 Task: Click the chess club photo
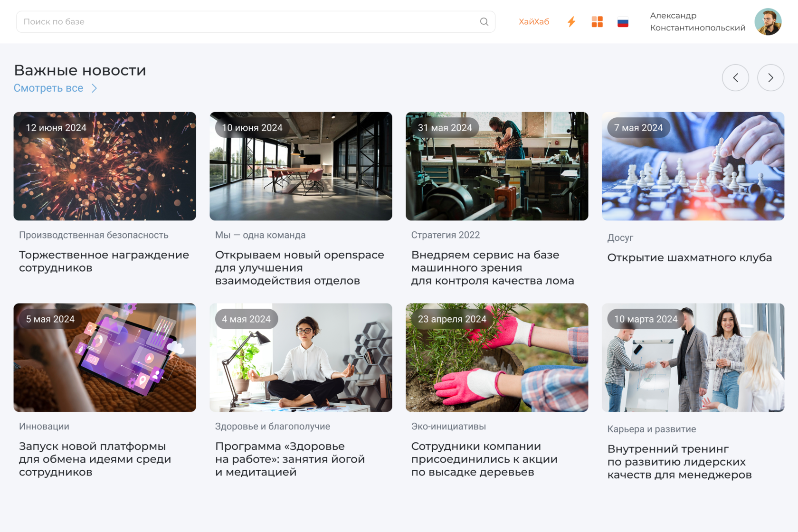pos(693,166)
